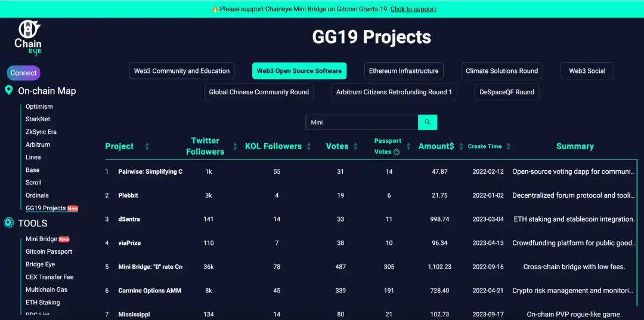The height and width of the screenshot is (320, 644).
Task: Click the TOOLS section circular icon
Action: pyautogui.click(x=9, y=223)
